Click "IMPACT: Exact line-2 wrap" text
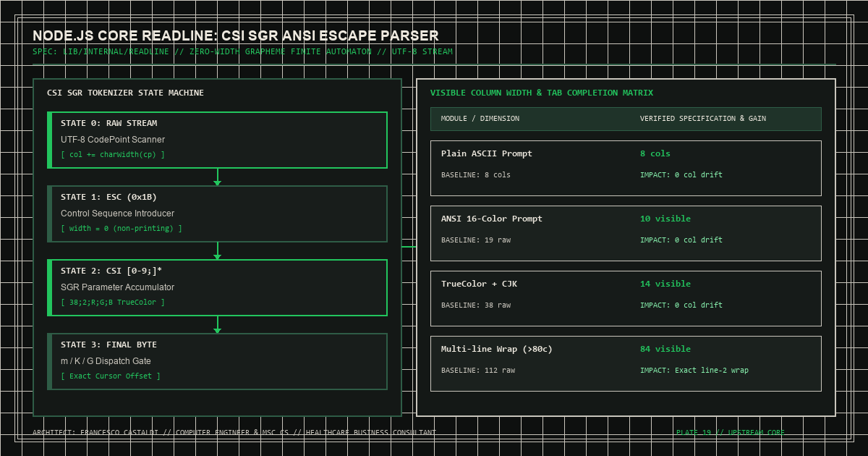Viewport: 868px width, 456px height. click(x=694, y=371)
